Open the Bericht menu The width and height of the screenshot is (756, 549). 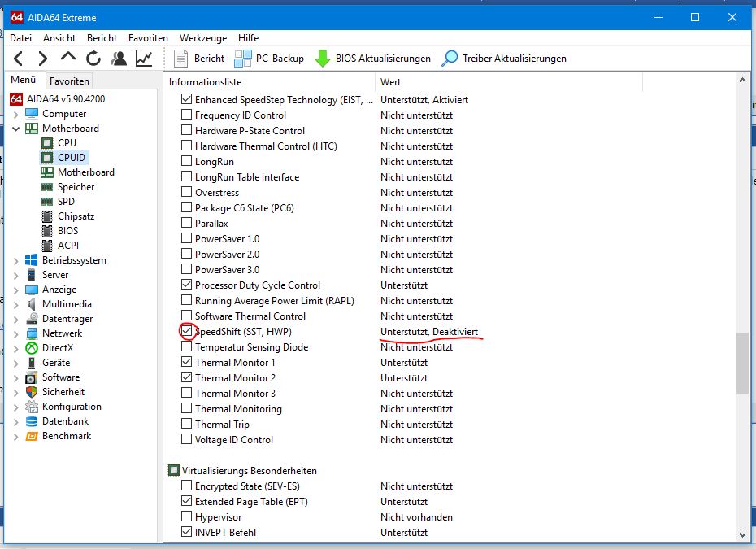click(x=102, y=38)
